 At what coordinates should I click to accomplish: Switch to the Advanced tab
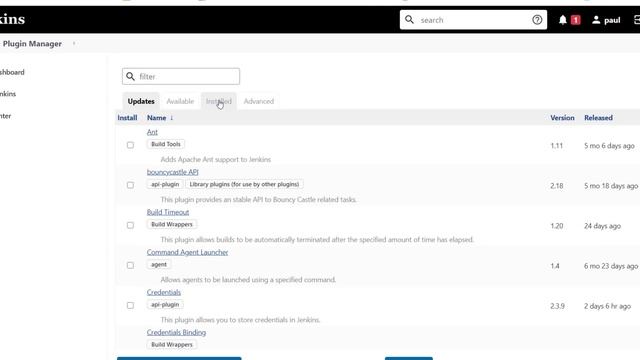click(x=259, y=101)
